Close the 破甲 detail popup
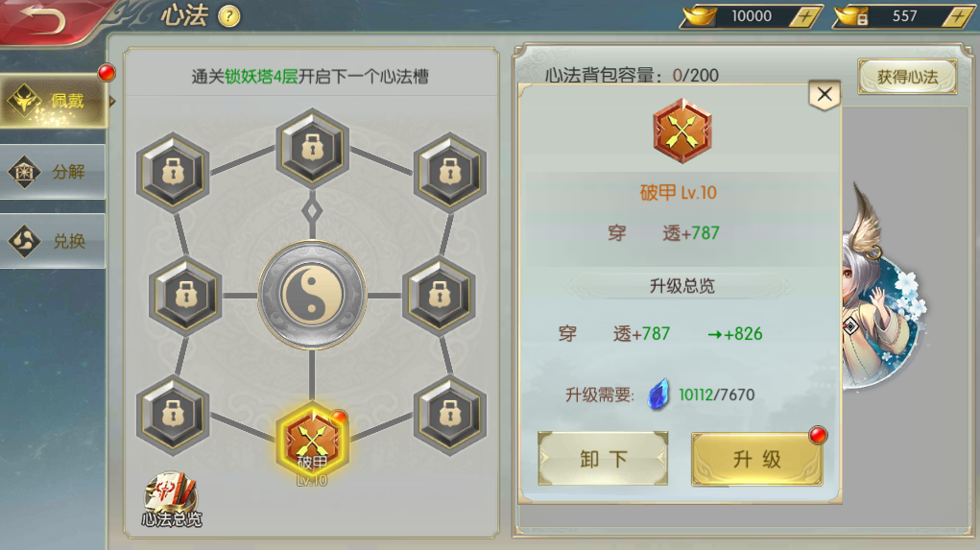This screenshot has height=550, width=980. coord(825,95)
